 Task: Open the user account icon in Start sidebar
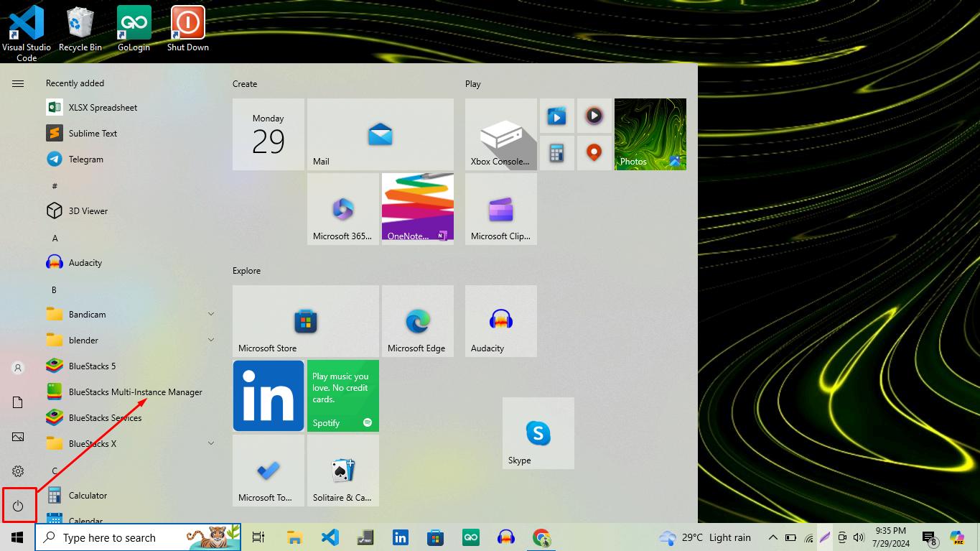[18, 368]
